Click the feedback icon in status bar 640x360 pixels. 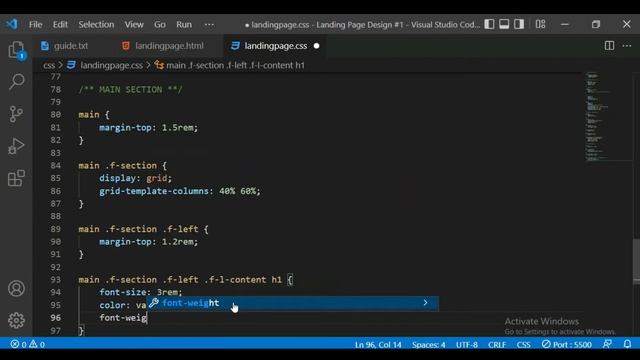point(607,344)
